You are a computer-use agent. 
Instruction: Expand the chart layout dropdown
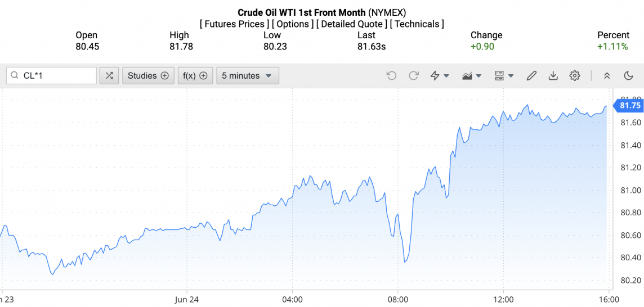pos(504,76)
